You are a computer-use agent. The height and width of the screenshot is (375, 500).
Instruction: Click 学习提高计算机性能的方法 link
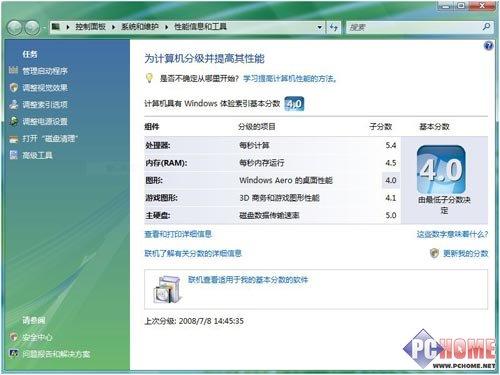coord(289,79)
